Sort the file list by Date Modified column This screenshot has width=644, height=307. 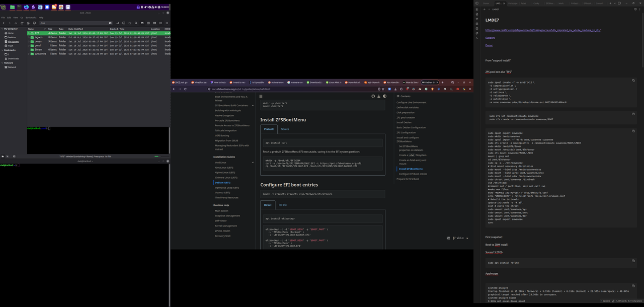tap(75, 29)
